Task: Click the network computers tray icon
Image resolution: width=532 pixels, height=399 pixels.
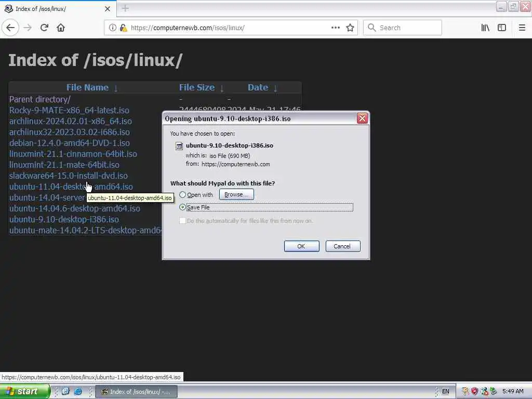Action: (484, 391)
